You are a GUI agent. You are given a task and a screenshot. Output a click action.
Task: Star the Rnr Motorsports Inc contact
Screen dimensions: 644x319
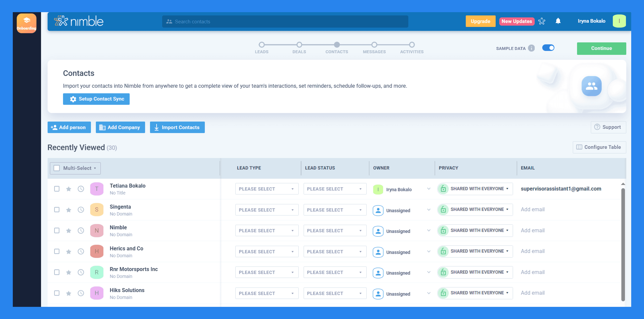point(68,272)
